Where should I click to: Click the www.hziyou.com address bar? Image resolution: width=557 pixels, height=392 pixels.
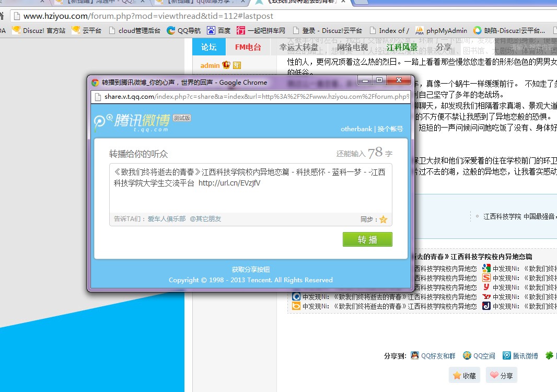click(x=284, y=16)
